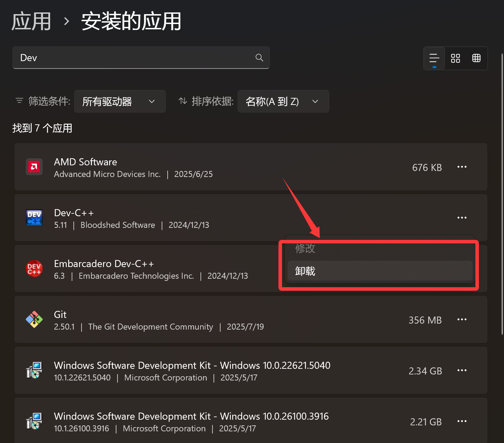
Task: Click the 676 KB size value
Action: coord(427,167)
